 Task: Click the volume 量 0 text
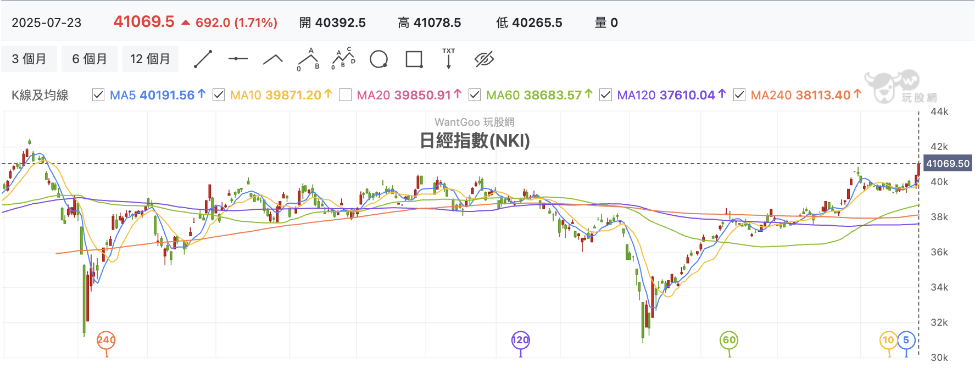click(x=606, y=23)
